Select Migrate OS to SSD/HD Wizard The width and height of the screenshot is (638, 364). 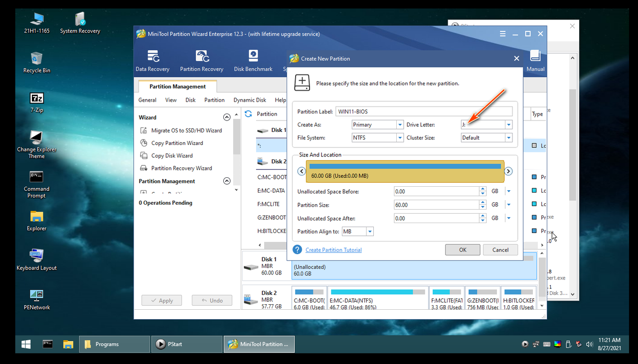coord(186,130)
